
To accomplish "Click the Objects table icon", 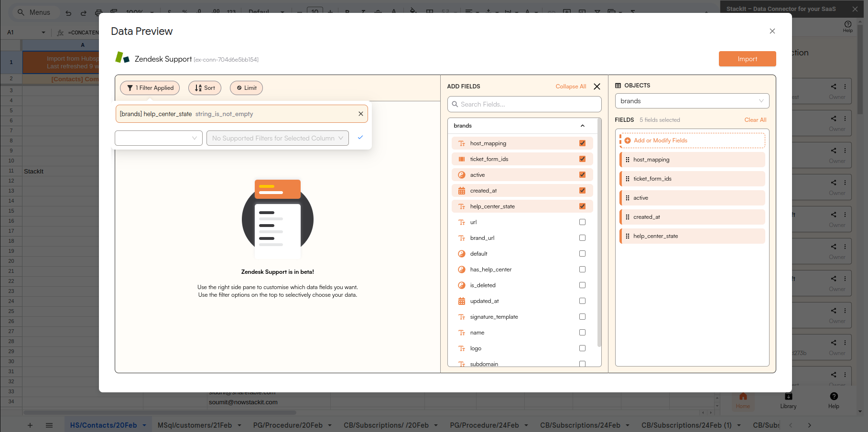I will click(618, 86).
